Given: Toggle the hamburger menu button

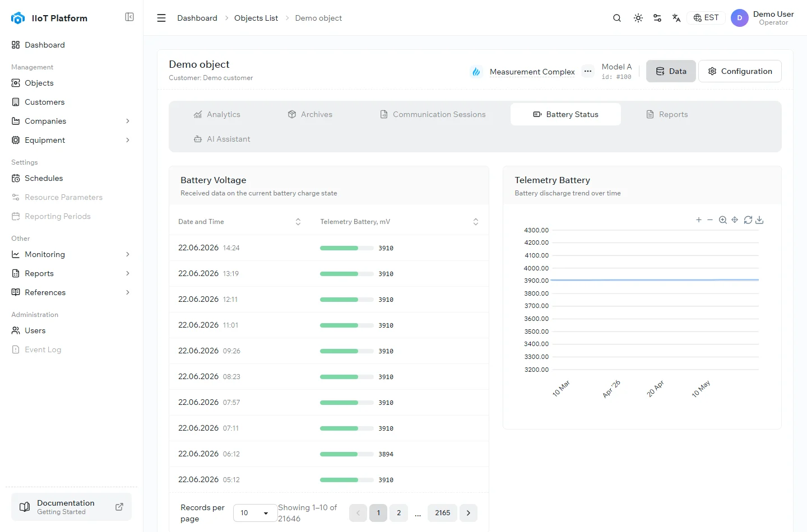Looking at the screenshot, I should [161, 18].
